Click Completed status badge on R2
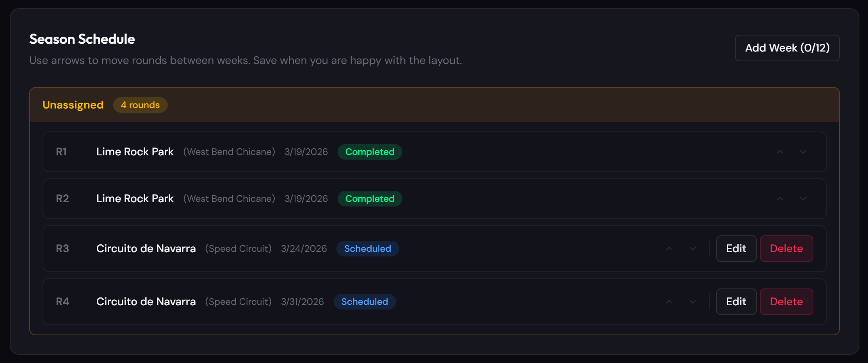The height and width of the screenshot is (363, 868). (x=370, y=199)
